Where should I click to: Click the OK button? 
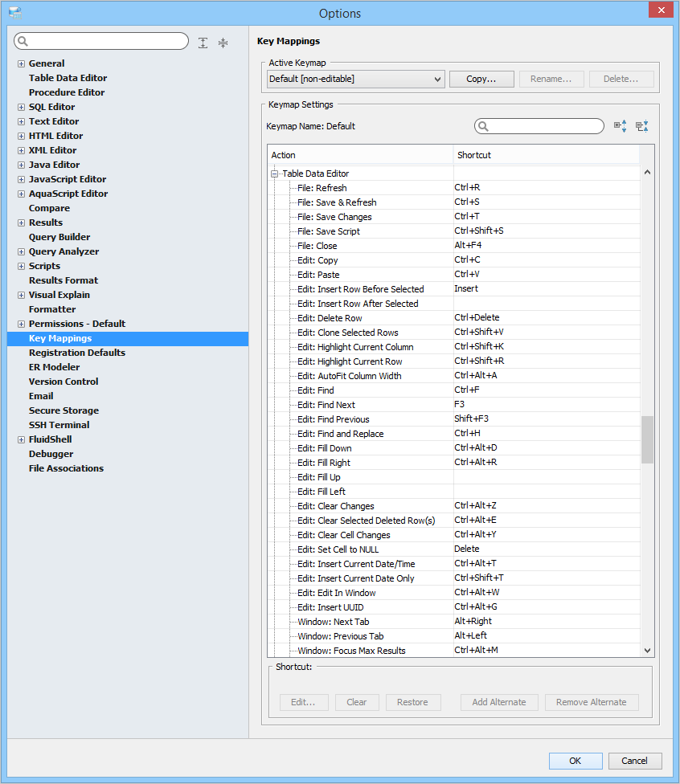[576, 761]
